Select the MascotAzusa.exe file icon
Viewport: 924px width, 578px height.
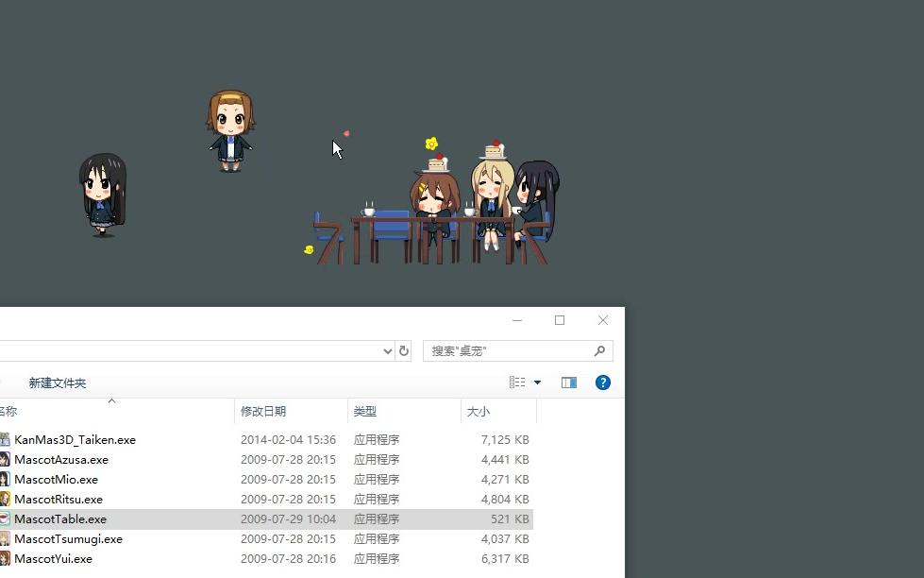(x=7, y=459)
